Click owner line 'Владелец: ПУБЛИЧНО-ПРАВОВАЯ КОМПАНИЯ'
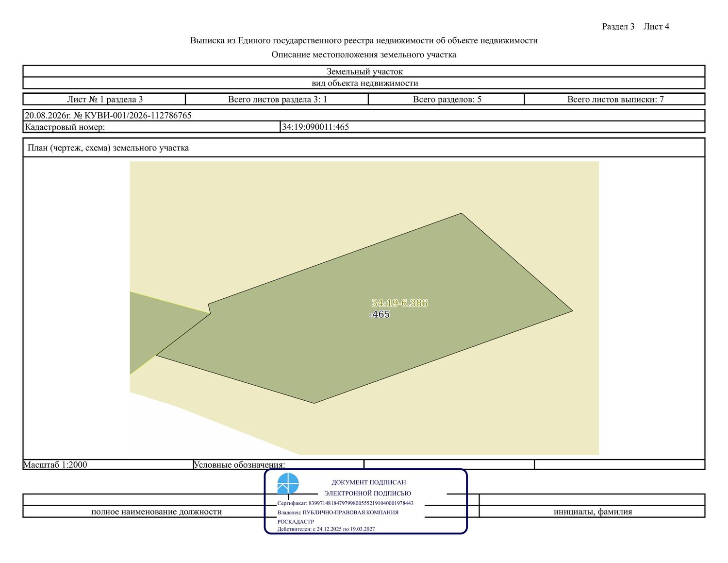This screenshot has width=728, height=563. (338, 512)
